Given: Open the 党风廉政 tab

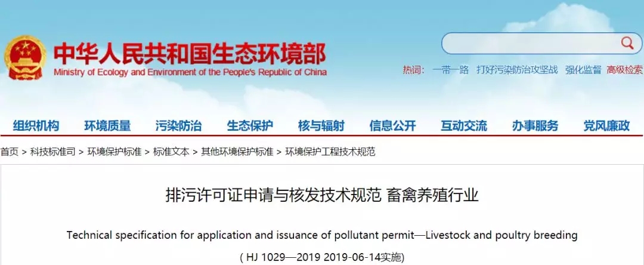Looking at the screenshot, I should pyautogui.click(x=606, y=126).
